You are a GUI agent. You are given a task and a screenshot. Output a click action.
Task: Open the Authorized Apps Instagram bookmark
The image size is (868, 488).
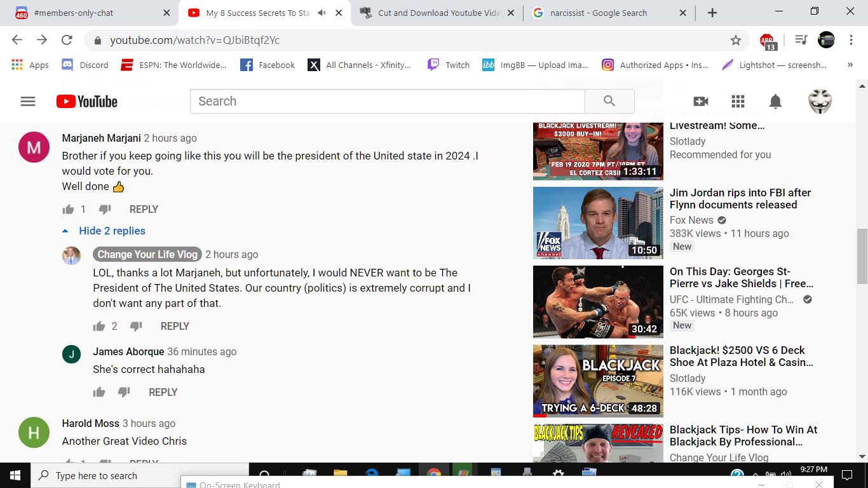click(x=655, y=65)
